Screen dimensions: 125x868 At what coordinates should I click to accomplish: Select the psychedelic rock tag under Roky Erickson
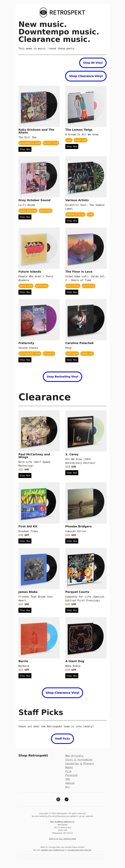click(x=30, y=143)
